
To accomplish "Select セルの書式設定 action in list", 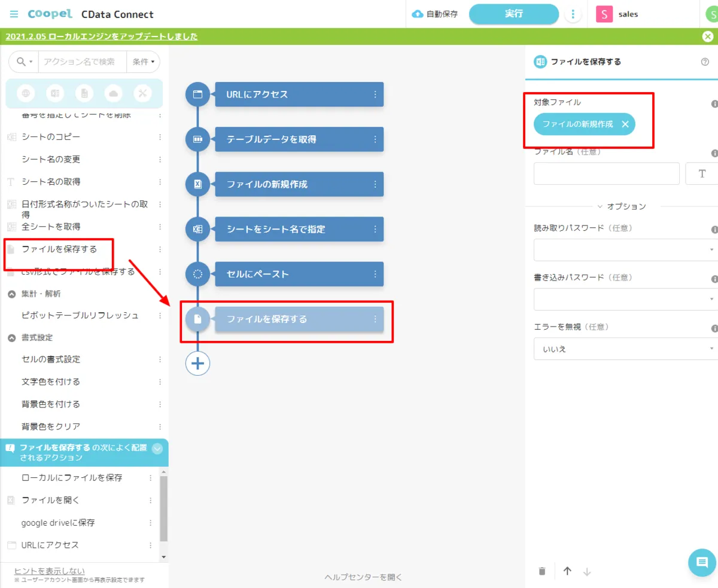I will (51, 359).
